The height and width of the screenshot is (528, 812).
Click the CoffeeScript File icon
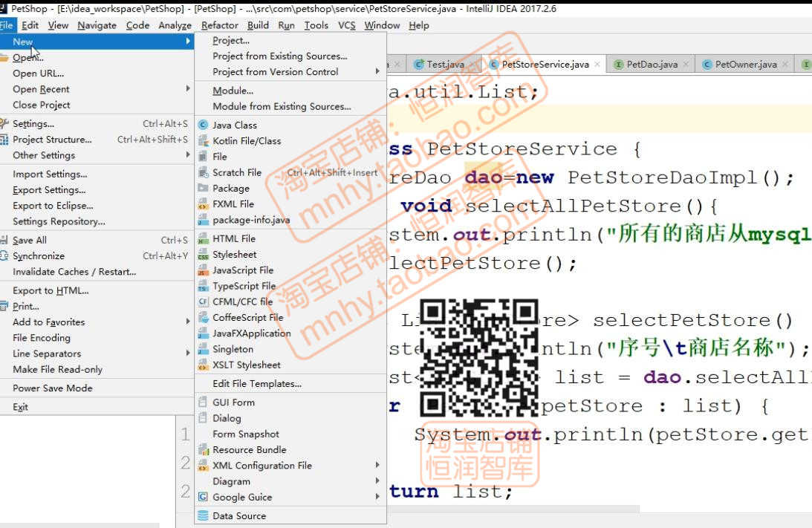coord(203,318)
